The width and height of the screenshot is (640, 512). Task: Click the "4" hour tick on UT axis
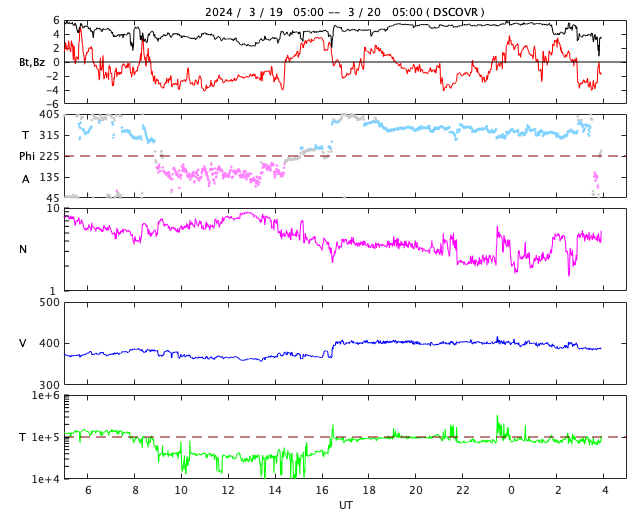(605, 490)
